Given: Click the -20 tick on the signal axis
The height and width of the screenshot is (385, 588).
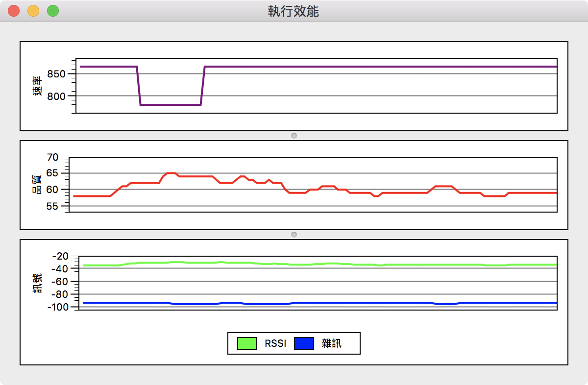Looking at the screenshot, I should click(60, 256).
